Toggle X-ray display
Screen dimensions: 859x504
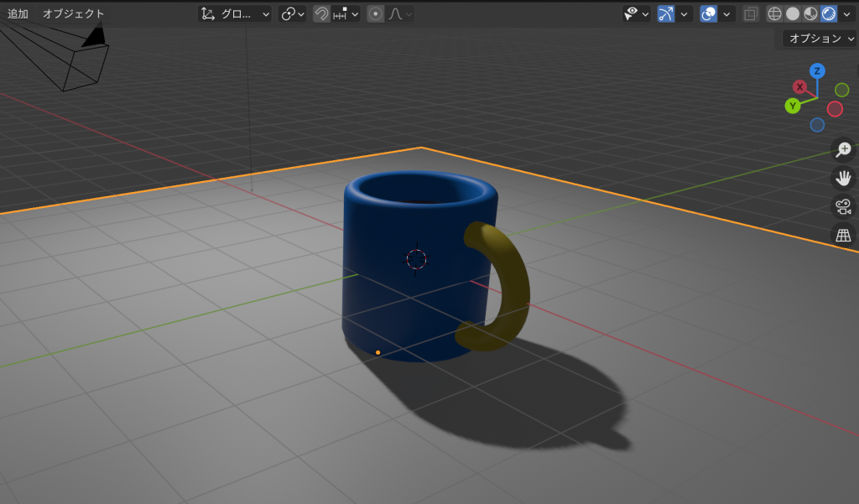(751, 13)
